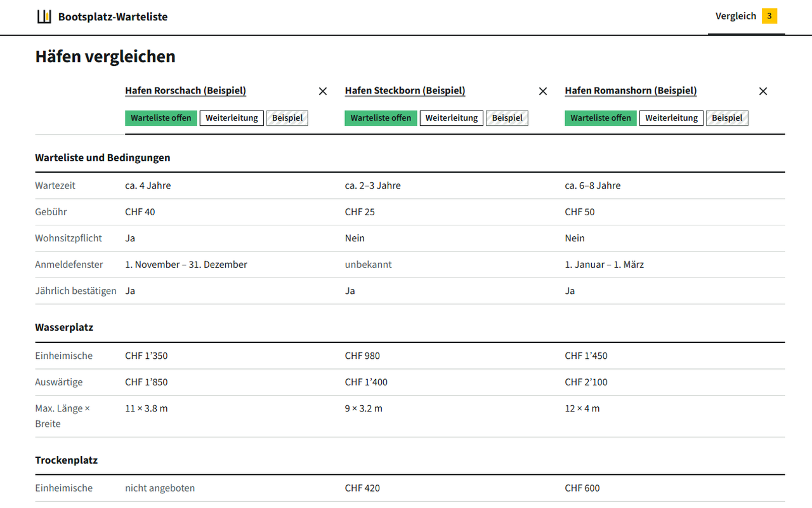Viewport: 812px width, 508px height.
Task: Click the 'nicht angeboten' Trockenplatz cell
Action: point(160,488)
